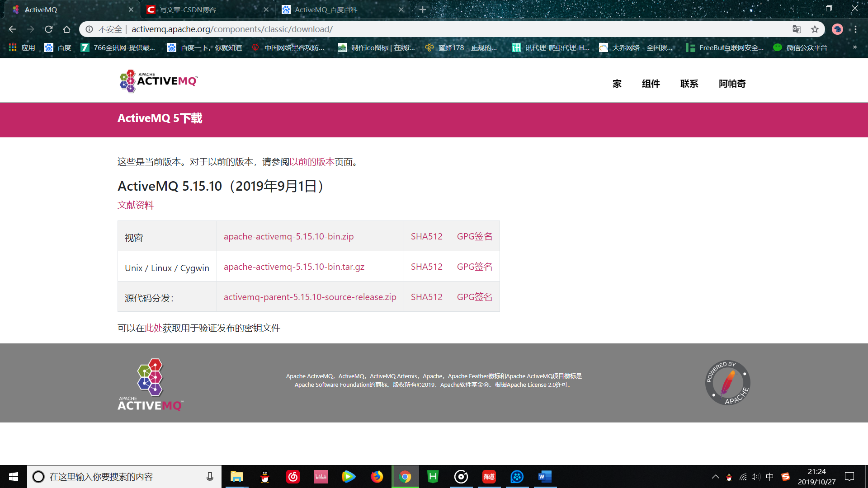Viewport: 868px width, 488px height.
Task: Expand hidden icons in the system tray
Action: pos(716,477)
